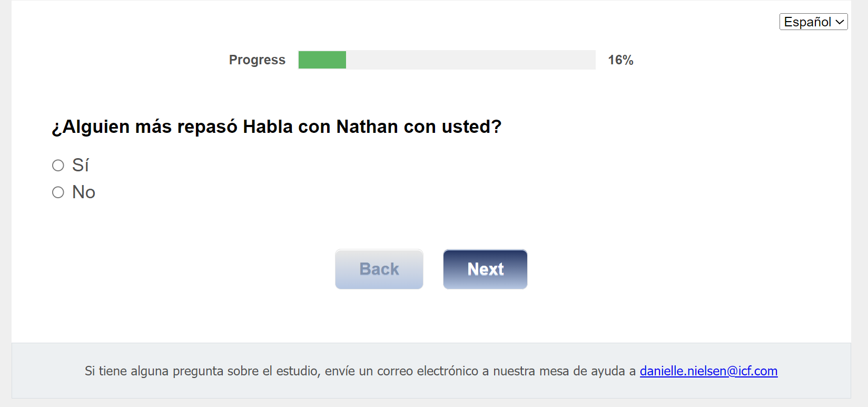Click the 16% progress percentage text

(x=620, y=60)
